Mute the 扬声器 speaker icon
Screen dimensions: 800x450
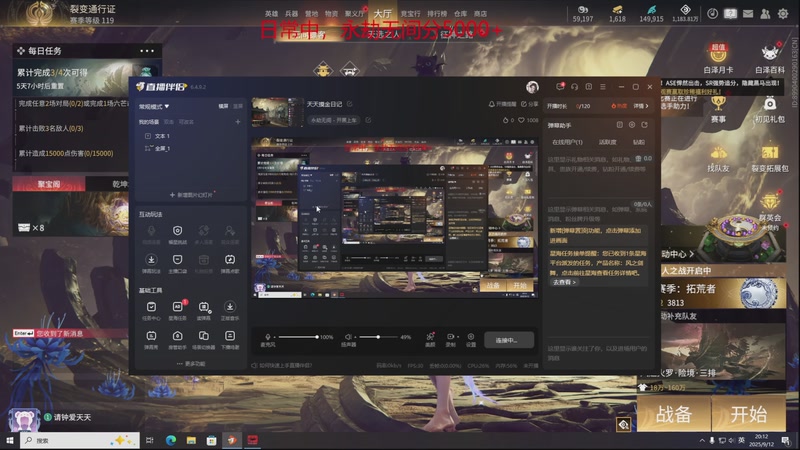[348, 337]
